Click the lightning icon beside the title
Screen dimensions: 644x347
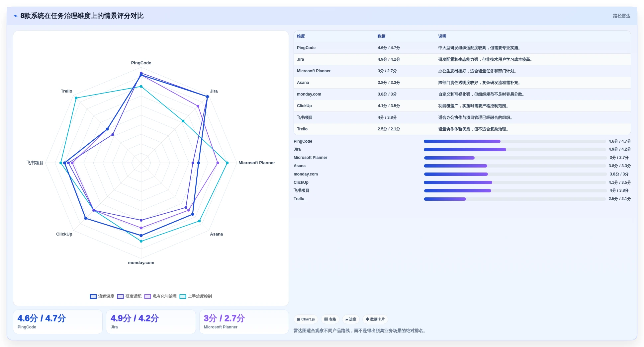point(15,16)
